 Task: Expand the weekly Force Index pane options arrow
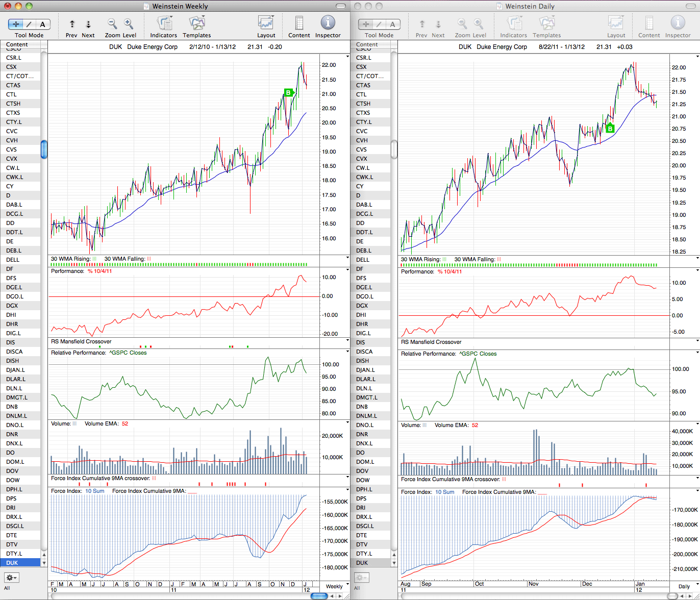point(348,490)
